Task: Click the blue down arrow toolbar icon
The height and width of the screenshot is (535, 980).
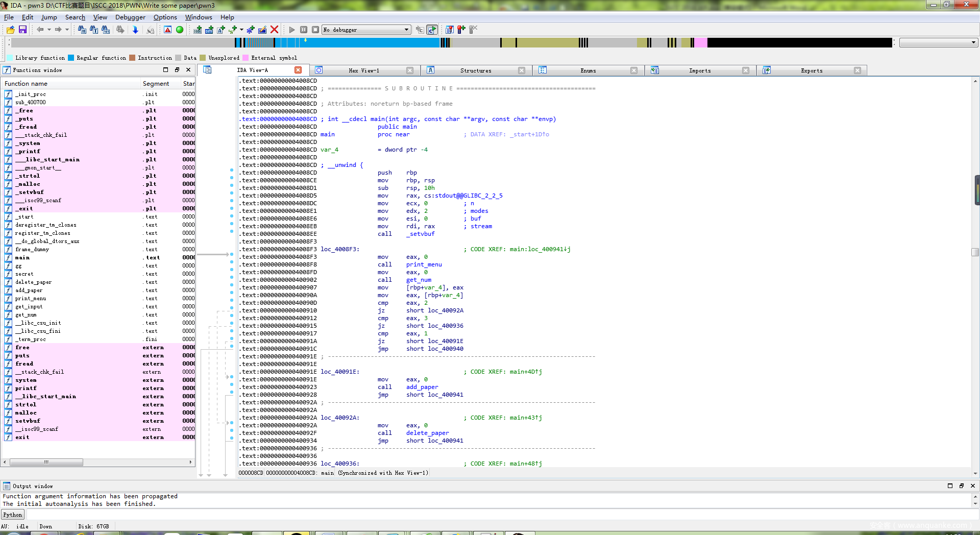Action: (x=135, y=30)
